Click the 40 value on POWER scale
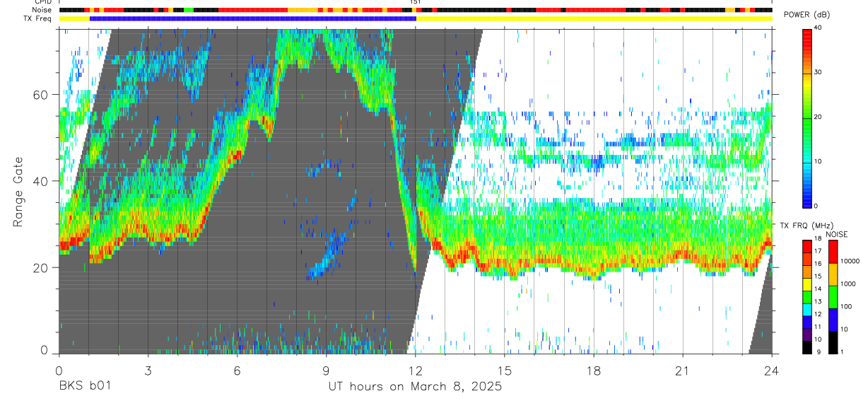868x401 pixels. (x=819, y=28)
